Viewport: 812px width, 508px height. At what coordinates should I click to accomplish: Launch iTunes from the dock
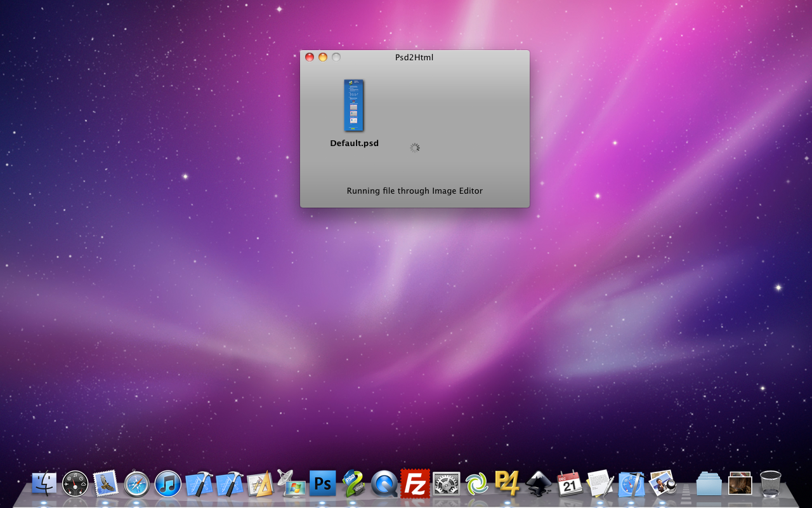point(167,484)
